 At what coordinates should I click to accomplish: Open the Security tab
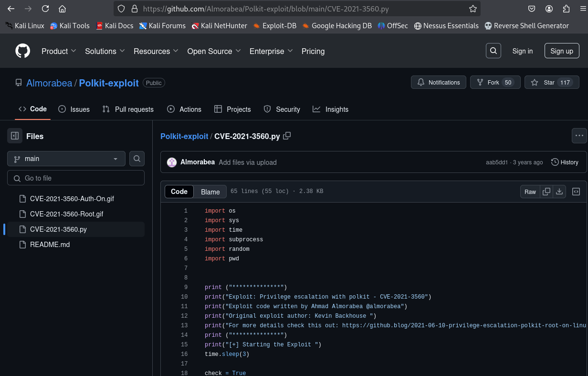[282, 109]
